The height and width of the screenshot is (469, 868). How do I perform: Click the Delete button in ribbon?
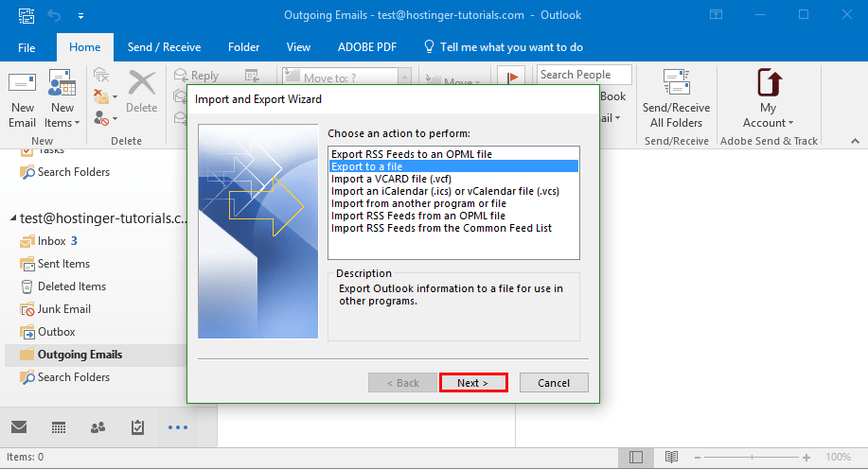tap(142, 93)
